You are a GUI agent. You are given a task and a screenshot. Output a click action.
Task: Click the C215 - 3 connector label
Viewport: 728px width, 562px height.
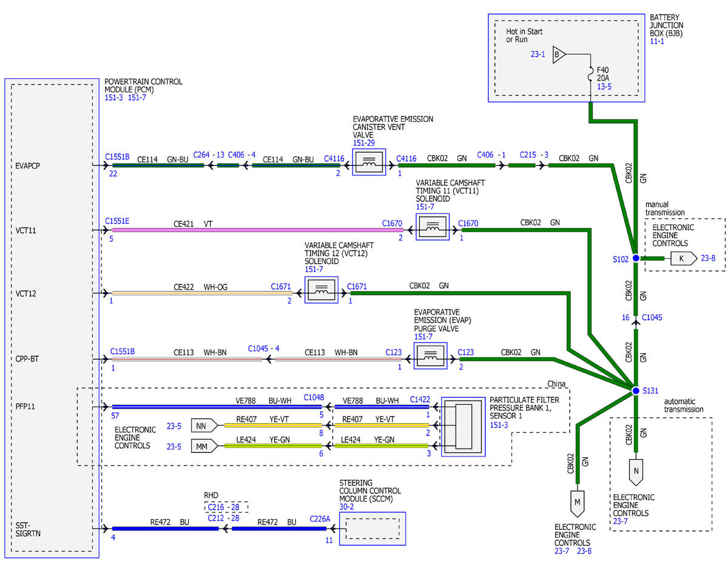click(534, 155)
